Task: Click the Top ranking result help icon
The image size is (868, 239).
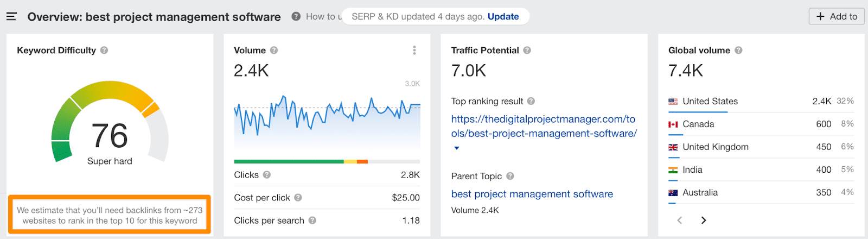Action: (531, 101)
